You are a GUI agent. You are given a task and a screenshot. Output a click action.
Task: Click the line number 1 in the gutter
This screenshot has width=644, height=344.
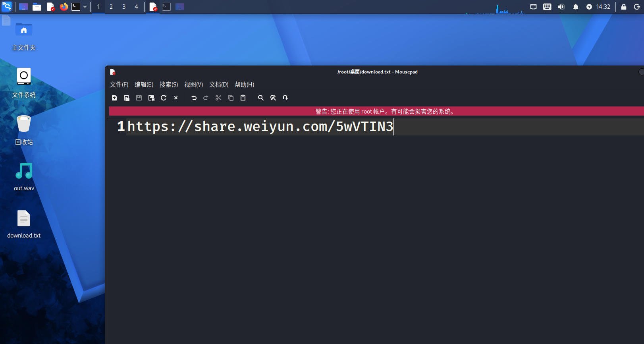point(121,126)
